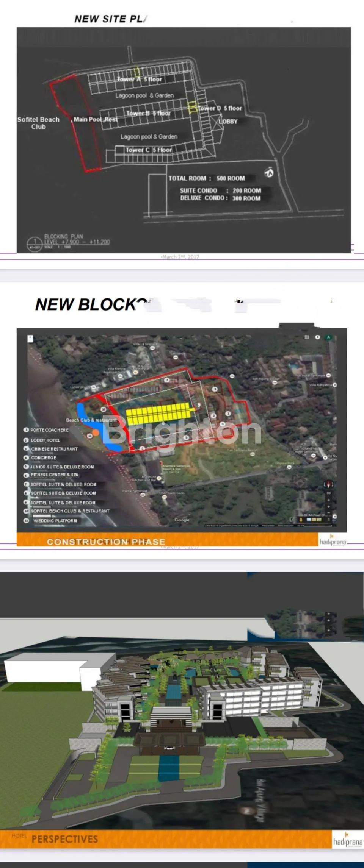Open the Google apps grid icon
The width and height of the screenshot is (364, 868).
[306, 337]
